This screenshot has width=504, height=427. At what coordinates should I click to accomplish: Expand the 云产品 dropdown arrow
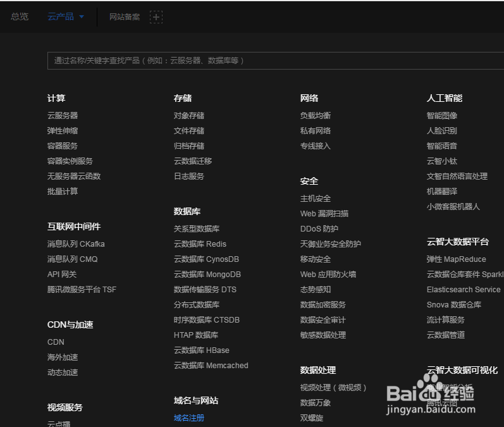(82, 16)
